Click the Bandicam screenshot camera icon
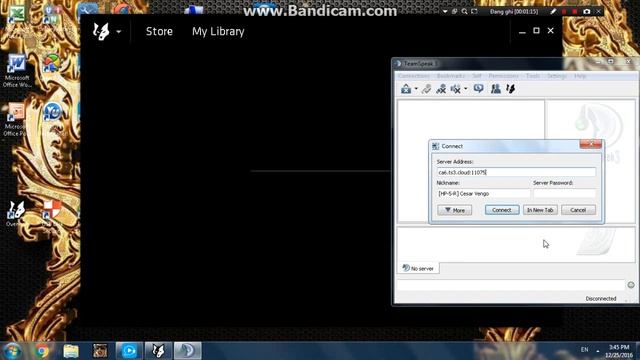 pyautogui.click(x=587, y=11)
